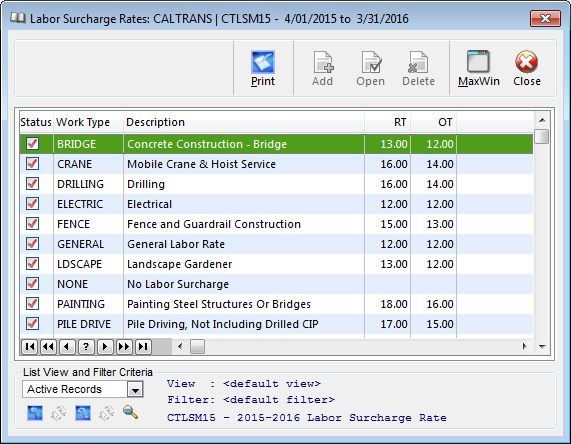Go to last record navigation button
This screenshot has height=444, width=571.
[143, 346]
